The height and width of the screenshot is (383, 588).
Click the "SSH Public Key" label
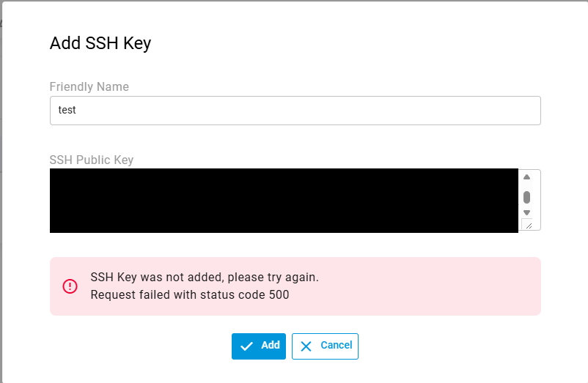tap(92, 160)
